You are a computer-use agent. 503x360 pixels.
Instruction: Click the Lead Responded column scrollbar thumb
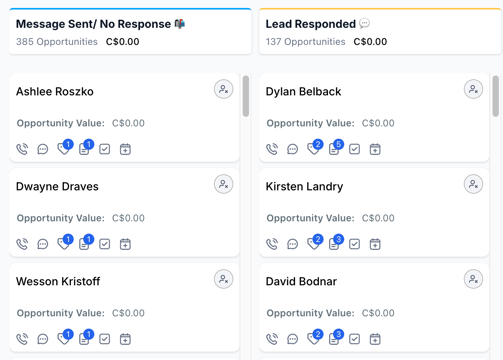pos(496,96)
